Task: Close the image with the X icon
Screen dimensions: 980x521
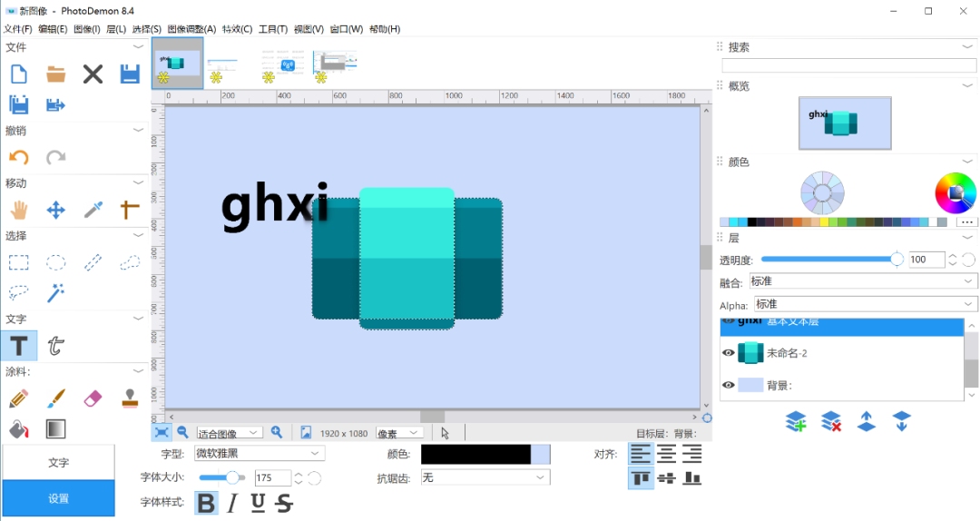Action: click(x=93, y=74)
